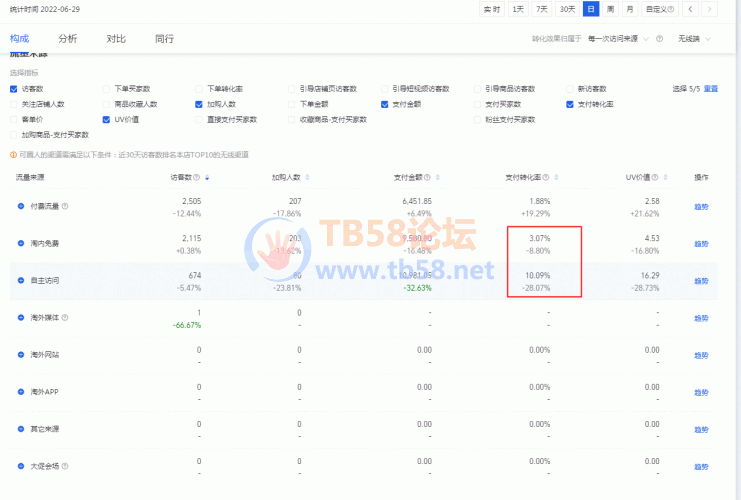Click help icon after 每一次访问来源 dropdown
Screen dimensions: 741x500
[660, 39]
